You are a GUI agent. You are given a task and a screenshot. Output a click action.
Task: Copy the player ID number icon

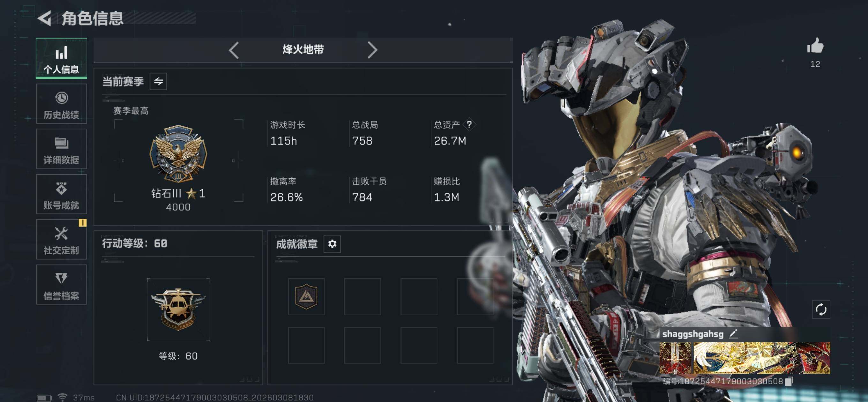click(x=789, y=381)
